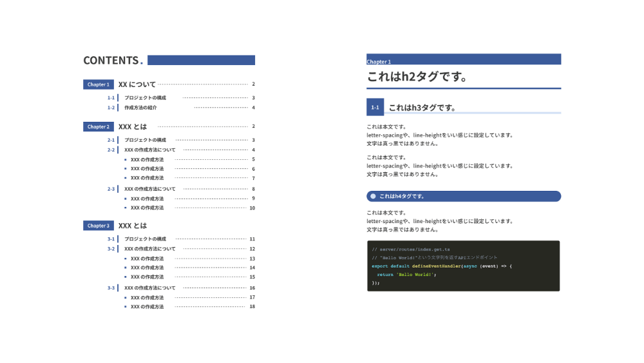Click the square bullet of the page 10 entry

(x=126, y=208)
